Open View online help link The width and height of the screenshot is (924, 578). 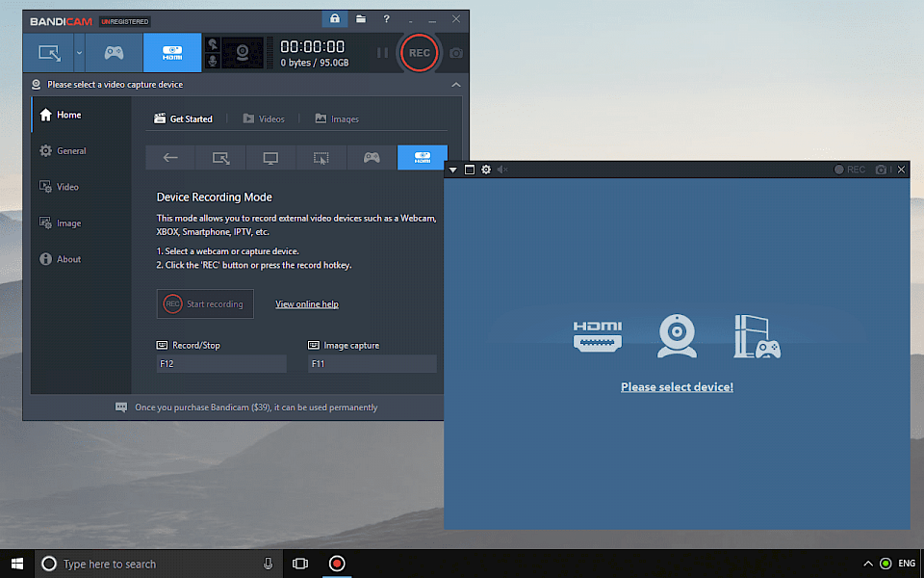(x=307, y=304)
